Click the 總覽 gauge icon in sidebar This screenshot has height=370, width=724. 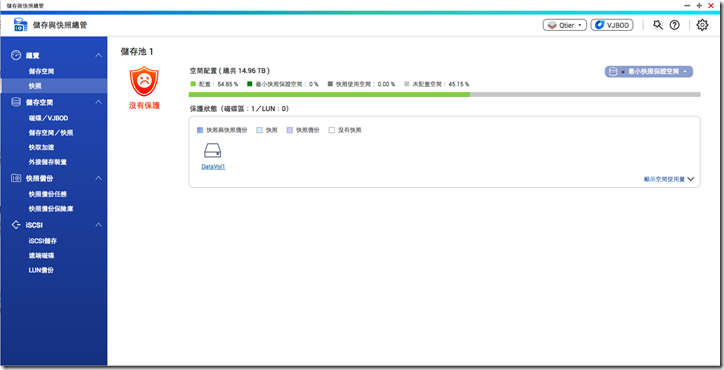click(x=16, y=55)
